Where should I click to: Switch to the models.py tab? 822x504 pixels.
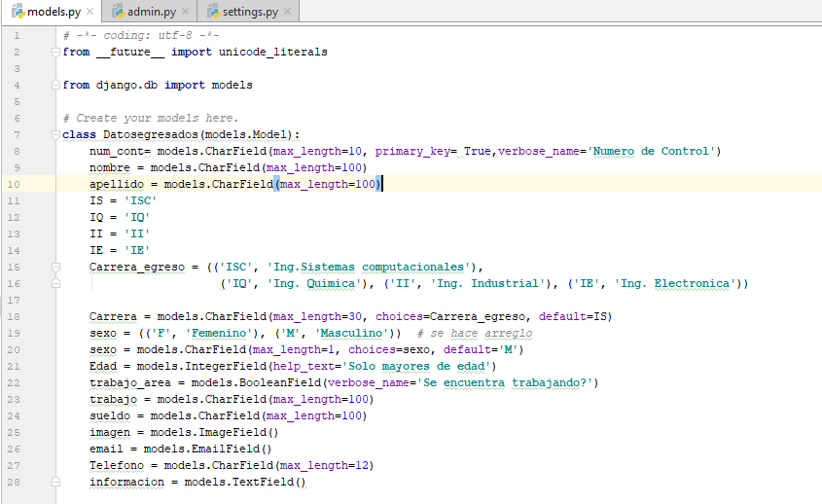[51, 11]
